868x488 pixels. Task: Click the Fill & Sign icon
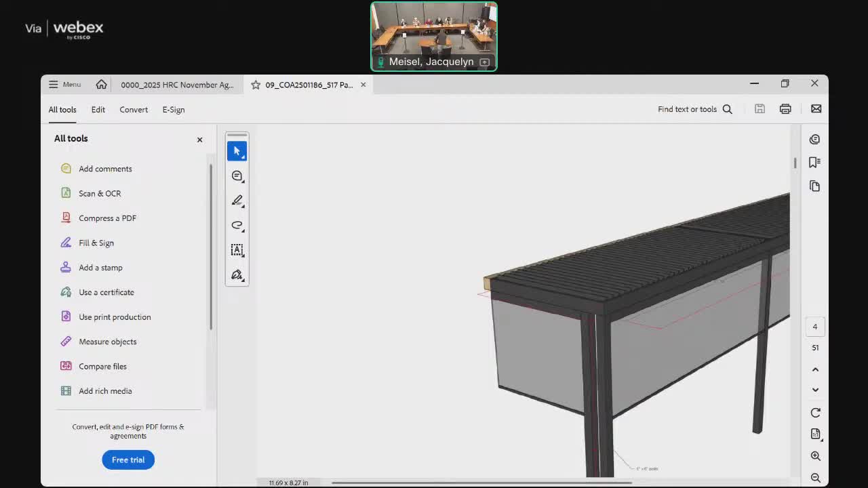pyautogui.click(x=66, y=243)
